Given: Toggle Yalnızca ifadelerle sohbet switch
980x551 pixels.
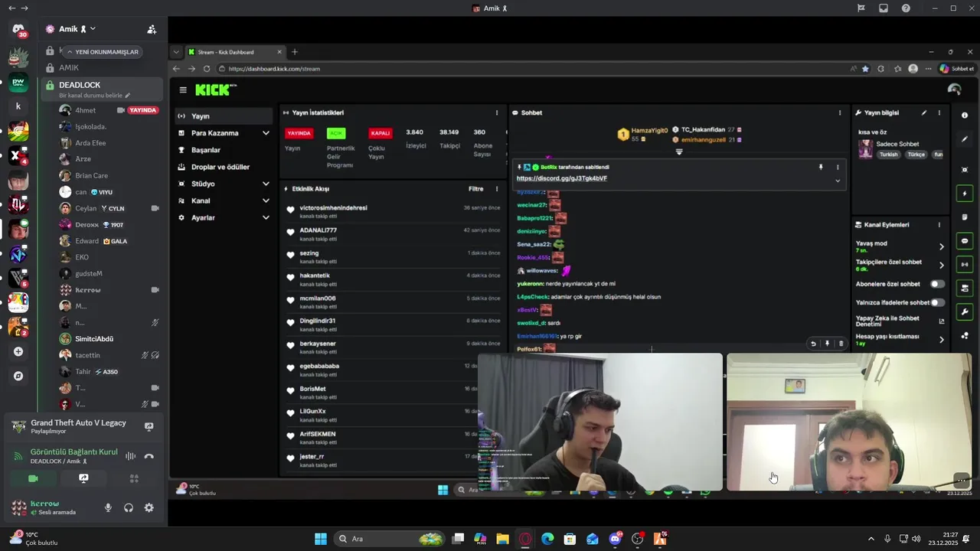Looking at the screenshot, I should click(937, 302).
